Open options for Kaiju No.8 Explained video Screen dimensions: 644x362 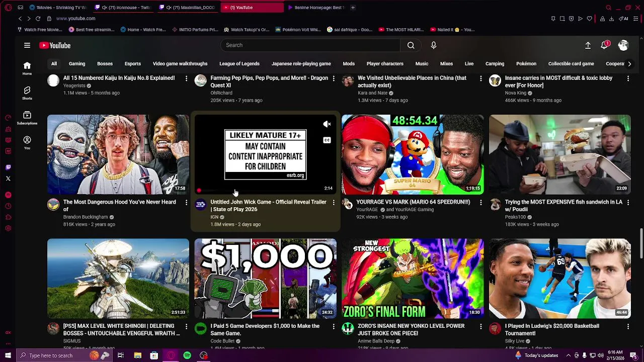click(186, 78)
